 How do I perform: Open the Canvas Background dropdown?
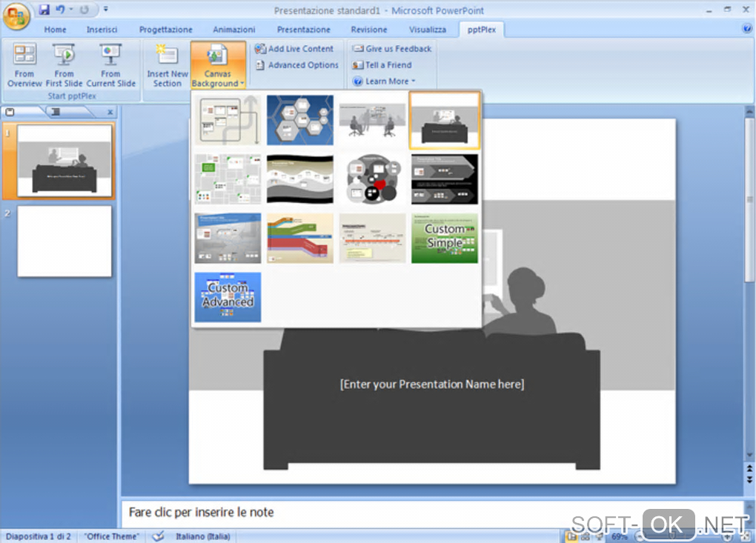218,65
